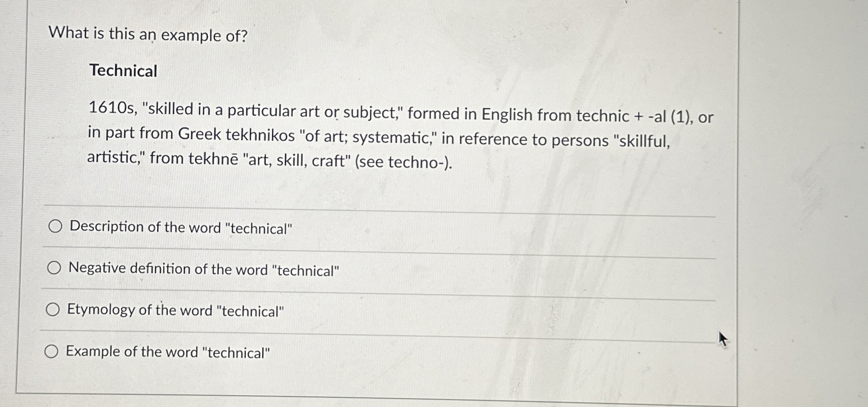Click the "(see techno-)" reference text

tap(404, 162)
